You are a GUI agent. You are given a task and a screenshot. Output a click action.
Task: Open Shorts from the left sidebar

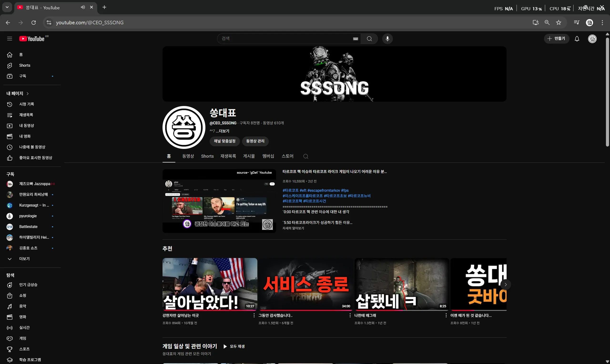25,65
